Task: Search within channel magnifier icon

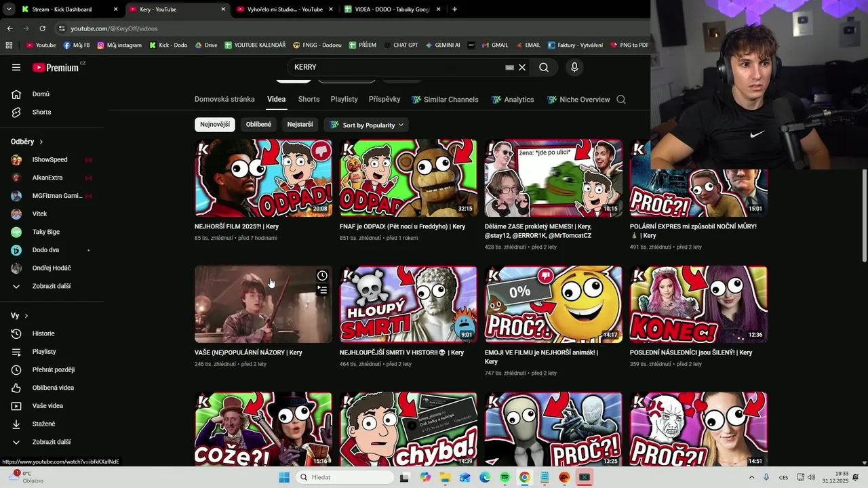Action: [x=621, y=100]
